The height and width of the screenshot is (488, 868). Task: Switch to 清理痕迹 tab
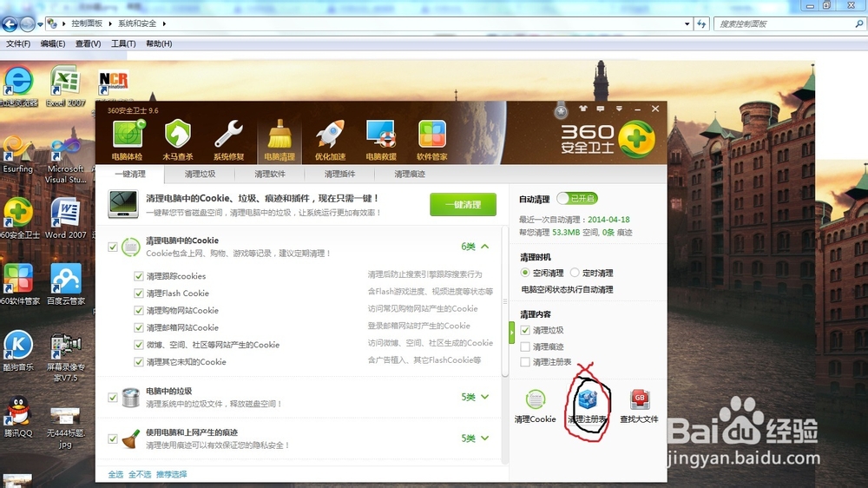pyautogui.click(x=410, y=174)
